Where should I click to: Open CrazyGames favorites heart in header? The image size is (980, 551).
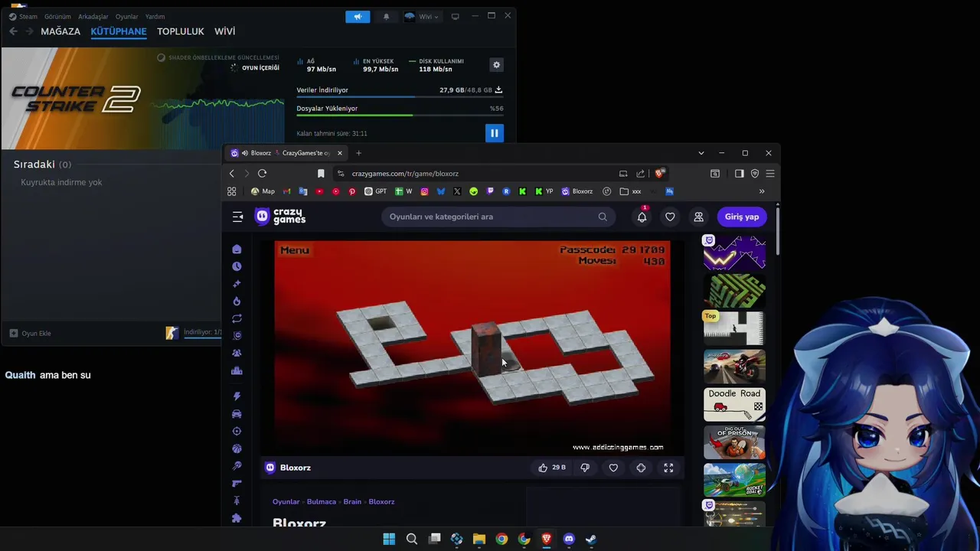670,217
